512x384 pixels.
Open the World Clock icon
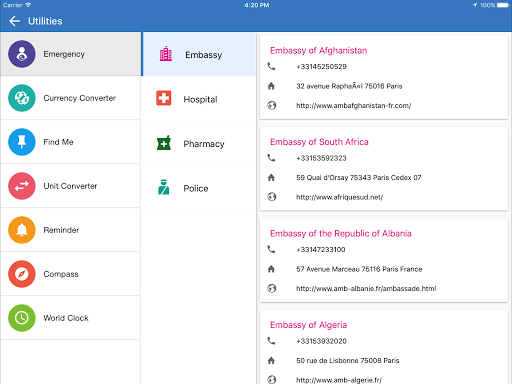(22, 318)
